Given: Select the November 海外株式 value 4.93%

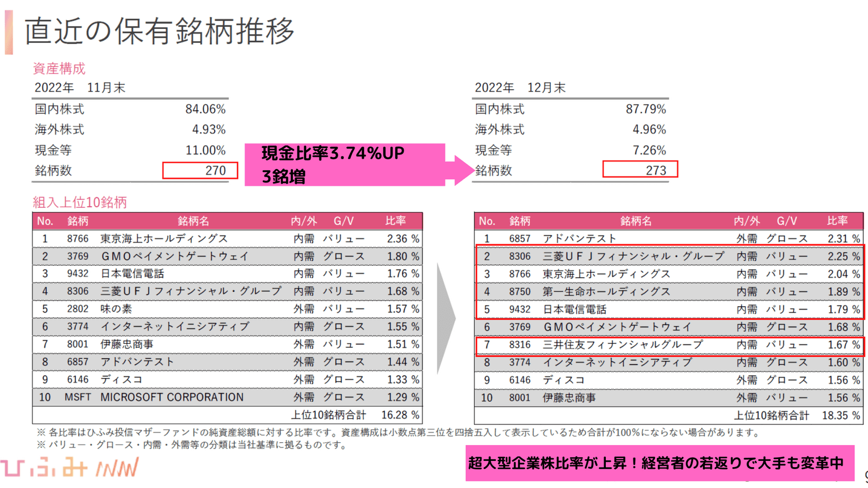Looking at the screenshot, I should [209, 130].
